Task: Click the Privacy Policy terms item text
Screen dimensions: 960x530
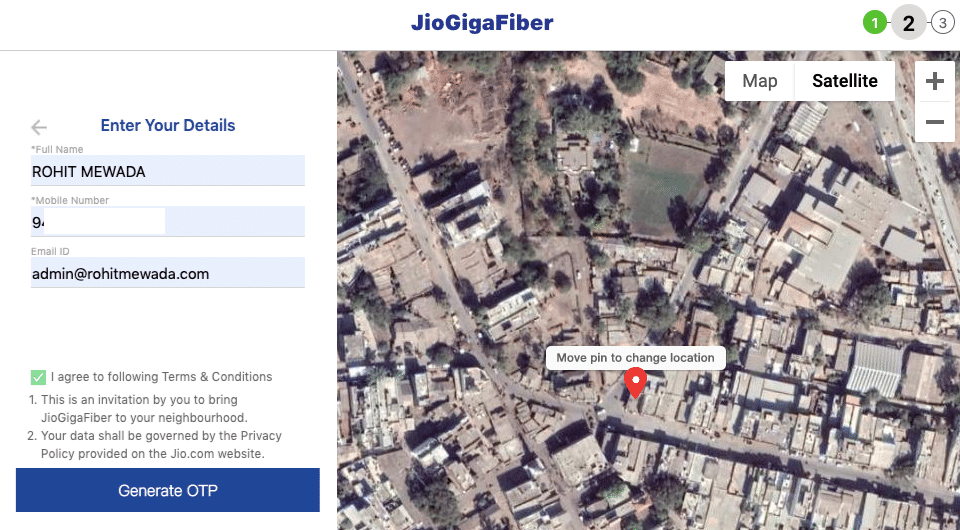Action: [x=162, y=445]
